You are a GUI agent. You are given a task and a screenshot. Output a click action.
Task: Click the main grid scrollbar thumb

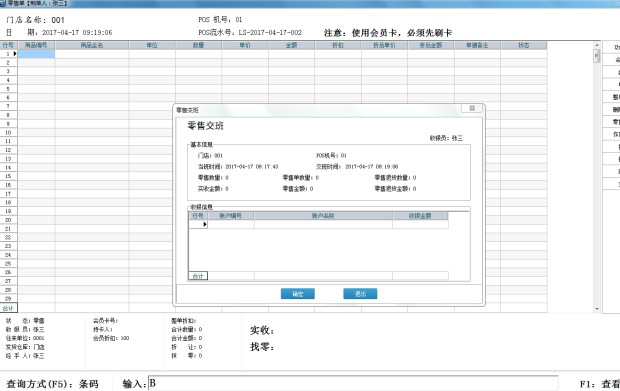pyautogui.click(x=597, y=56)
